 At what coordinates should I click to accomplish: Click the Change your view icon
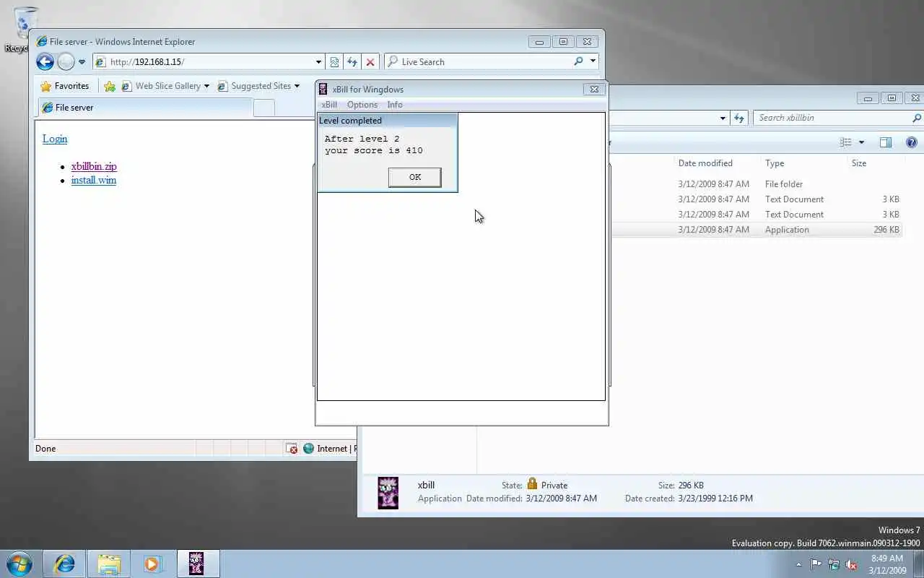tap(846, 142)
